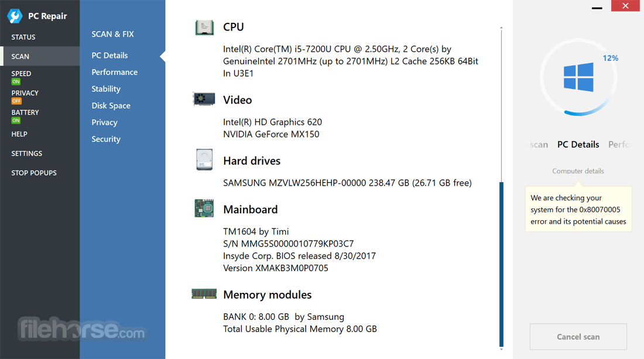Click the Video heading

(237, 100)
